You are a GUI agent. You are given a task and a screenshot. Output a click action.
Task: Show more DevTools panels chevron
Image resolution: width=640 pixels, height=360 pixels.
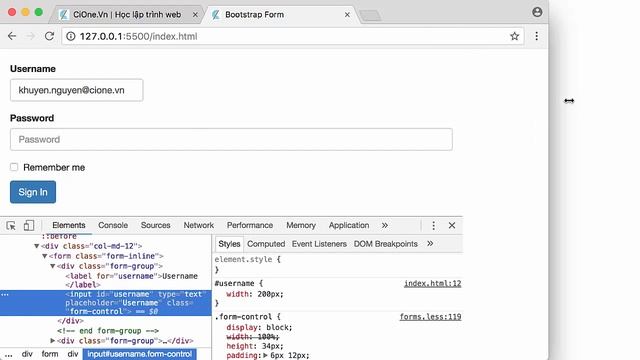384,225
